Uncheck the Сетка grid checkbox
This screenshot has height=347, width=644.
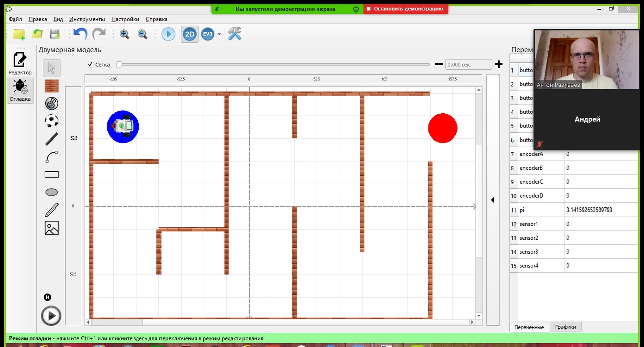click(x=90, y=64)
